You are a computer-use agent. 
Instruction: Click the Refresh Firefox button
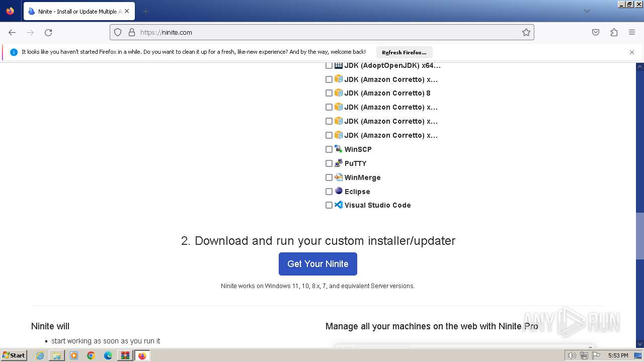(x=404, y=52)
